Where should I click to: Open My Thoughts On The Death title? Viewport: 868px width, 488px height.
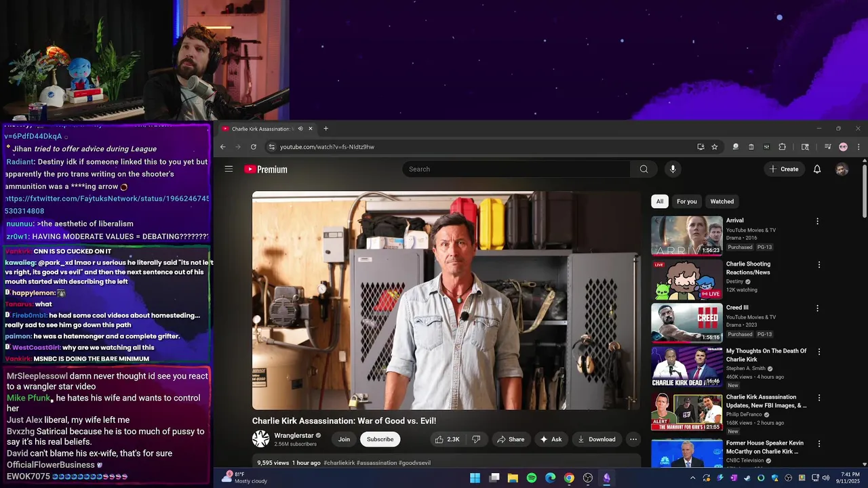click(x=766, y=355)
